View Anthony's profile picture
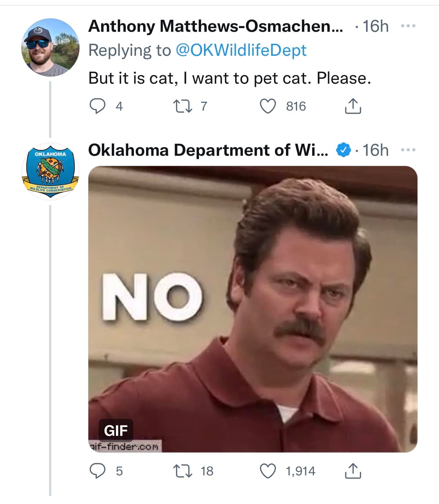 pyautogui.click(x=50, y=47)
